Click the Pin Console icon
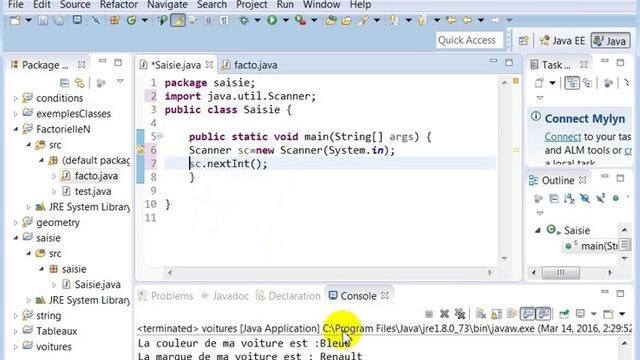Image resolution: width=640 pixels, height=360 pixels. [564, 313]
